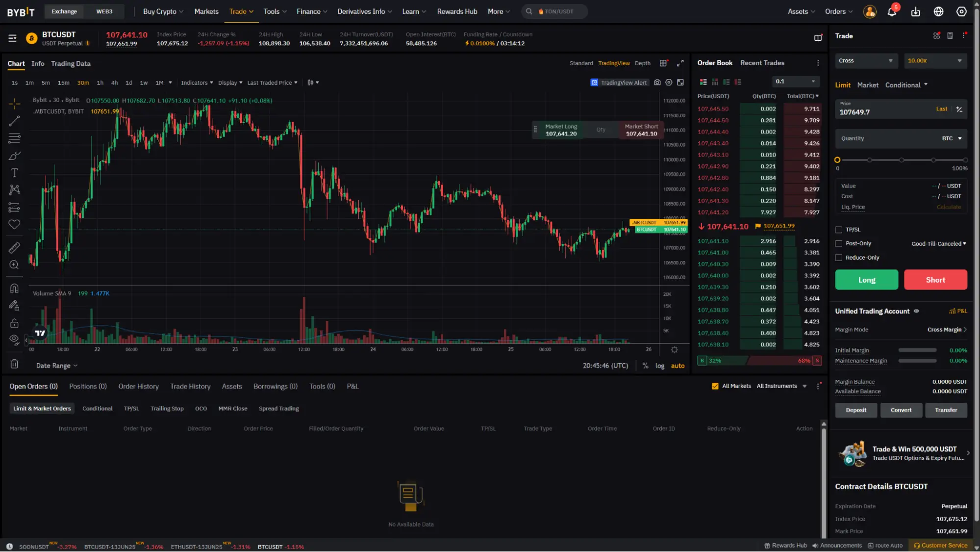The image size is (980, 552).
Task: Select the zoom in tool
Action: 14,265
